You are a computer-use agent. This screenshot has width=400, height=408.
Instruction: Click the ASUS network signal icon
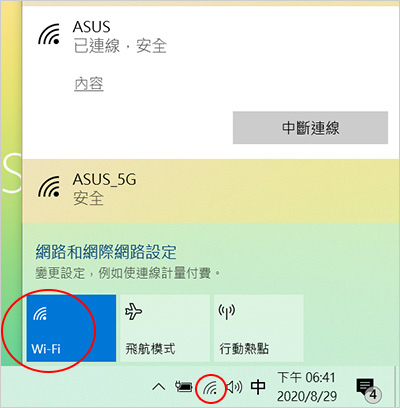click(49, 34)
